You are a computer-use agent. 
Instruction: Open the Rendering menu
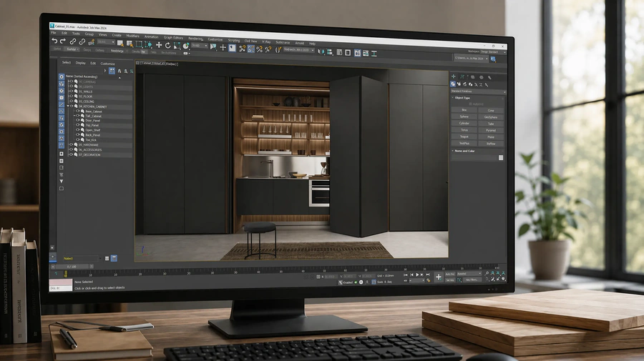[x=195, y=38]
